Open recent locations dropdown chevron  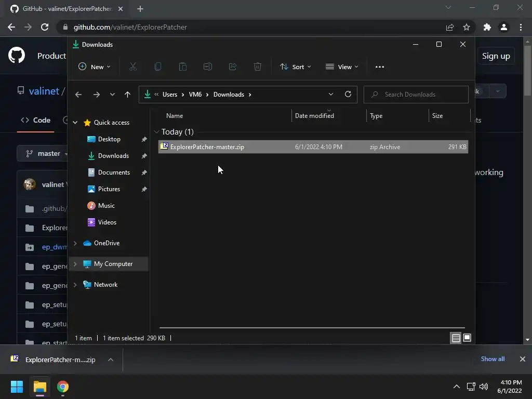[112, 95]
